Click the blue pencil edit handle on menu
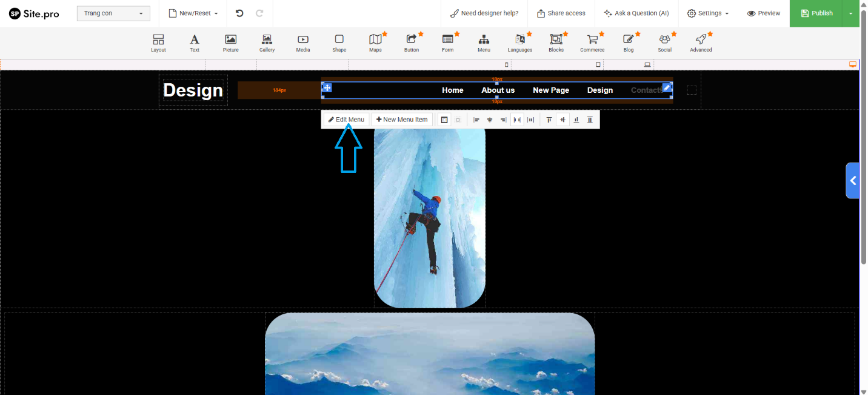This screenshot has width=868, height=395. pyautogui.click(x=667, y=87)
